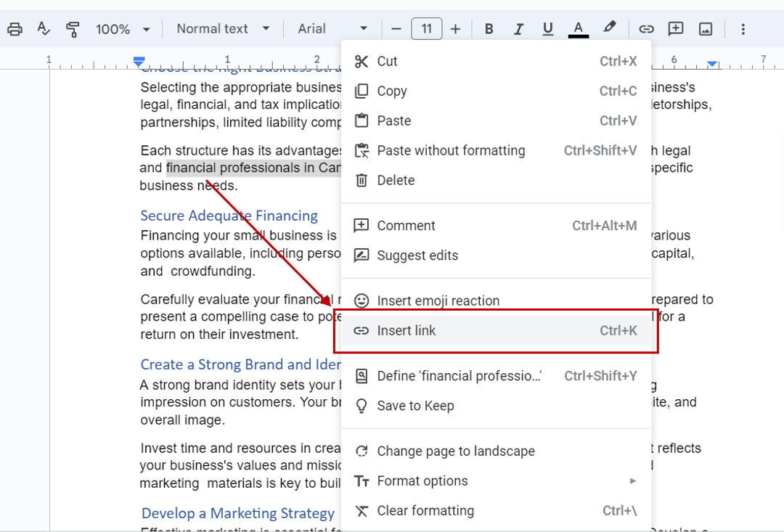This screenshot has height=532, width=784.
Task: Add a comment via the toolbar icon
Action: tap(675, 28)
